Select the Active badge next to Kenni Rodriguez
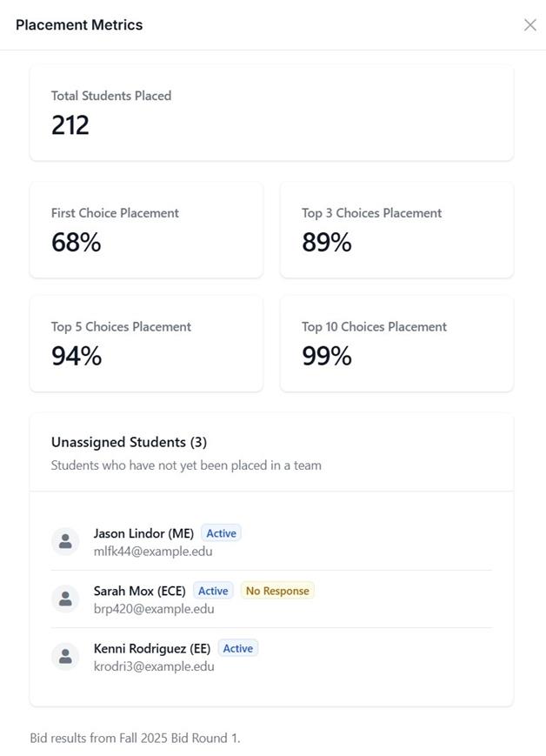 click(x=238, y=648)
